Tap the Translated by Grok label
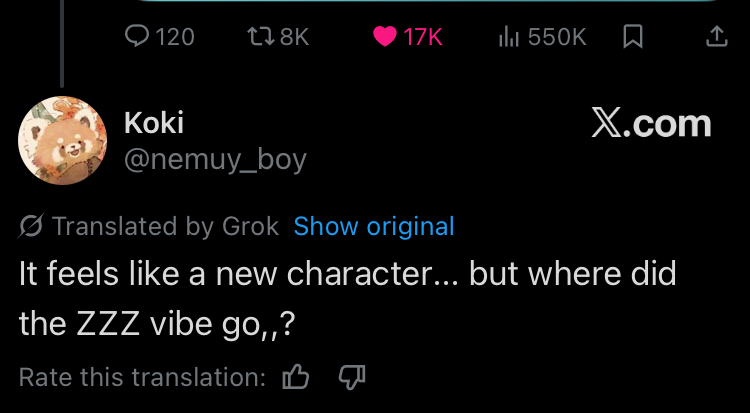This screenshot has width=750, height=413. pyautogui.click(x=165, y=227)
